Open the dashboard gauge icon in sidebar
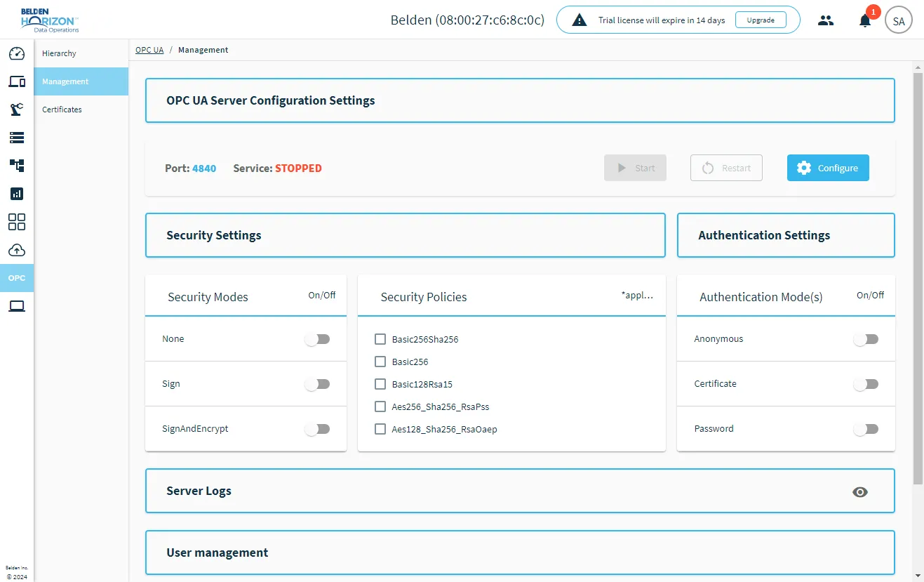Screen dimensions: 924x582 (x=17, y=53)
